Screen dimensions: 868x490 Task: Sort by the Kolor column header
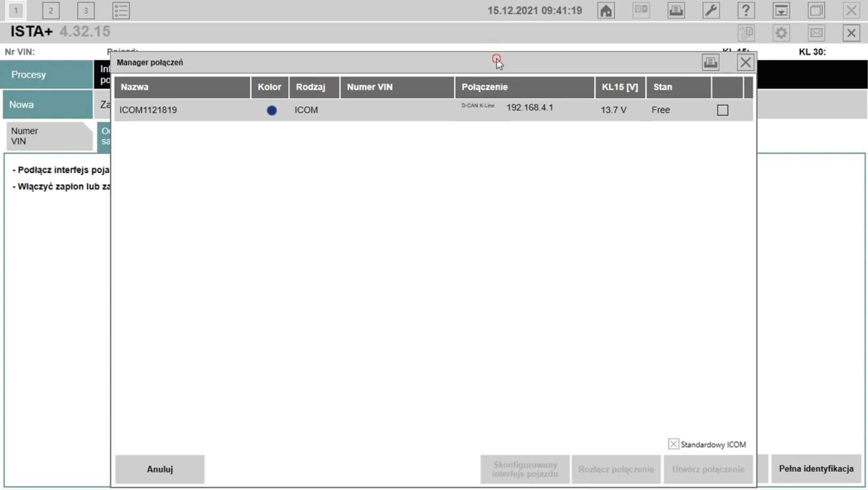coord(269,87)
